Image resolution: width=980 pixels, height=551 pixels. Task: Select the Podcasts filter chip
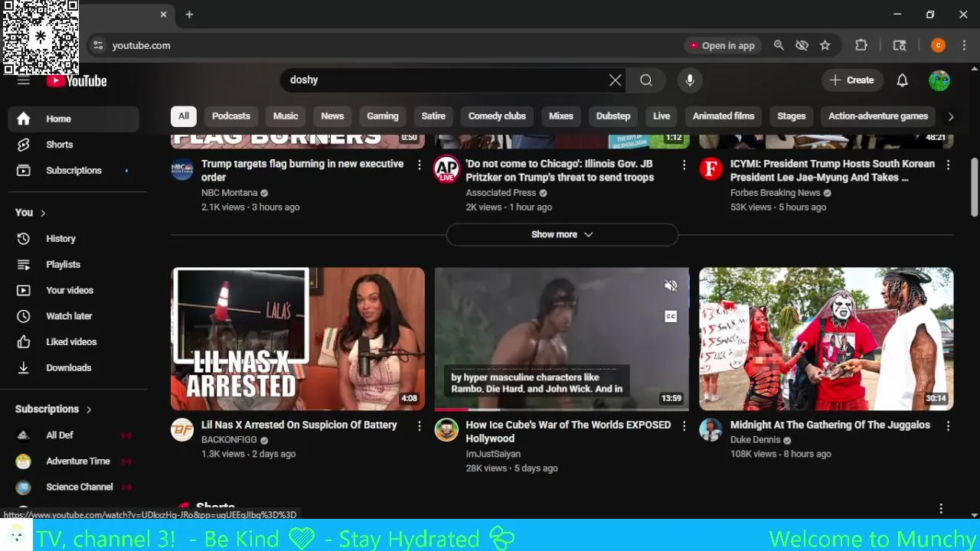231,116
